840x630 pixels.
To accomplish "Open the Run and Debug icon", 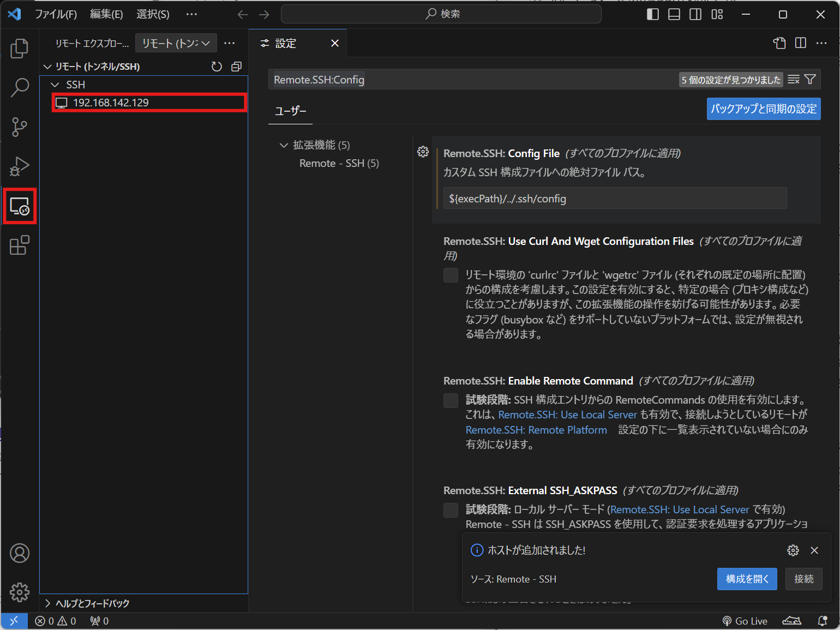I will [x=20, y=166].
